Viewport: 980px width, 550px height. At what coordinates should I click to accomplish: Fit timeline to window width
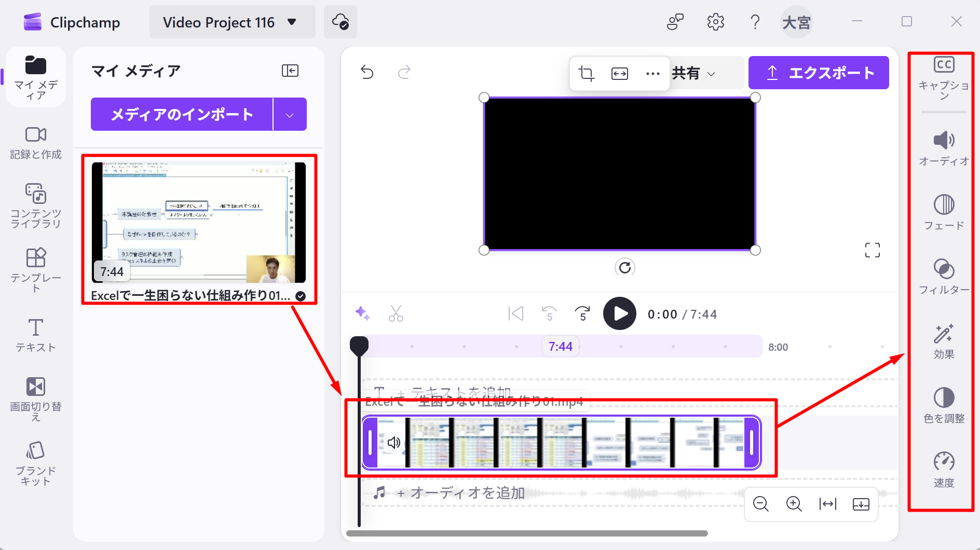click(827, 504)
